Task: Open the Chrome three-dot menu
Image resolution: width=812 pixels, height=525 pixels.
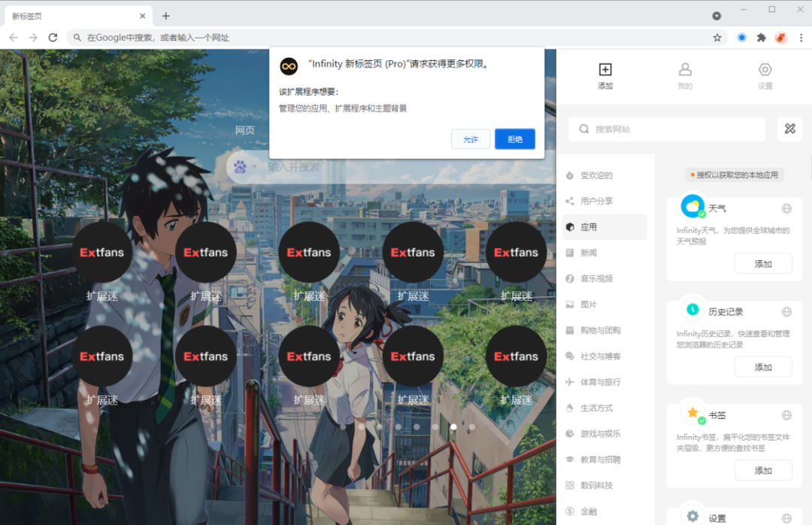Action: (x=801, y=38)
